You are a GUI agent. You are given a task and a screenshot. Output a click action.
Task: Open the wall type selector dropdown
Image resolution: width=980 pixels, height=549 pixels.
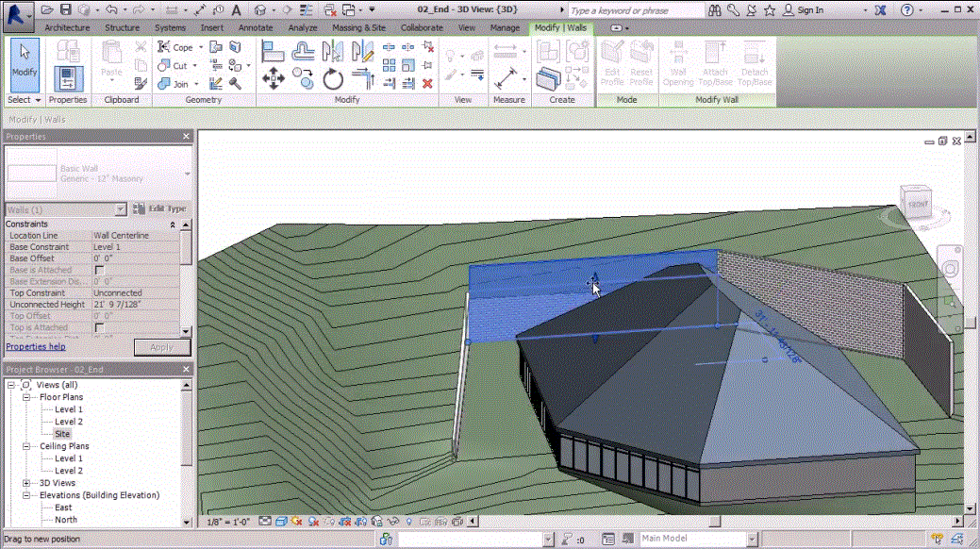[x=187, y=174]
